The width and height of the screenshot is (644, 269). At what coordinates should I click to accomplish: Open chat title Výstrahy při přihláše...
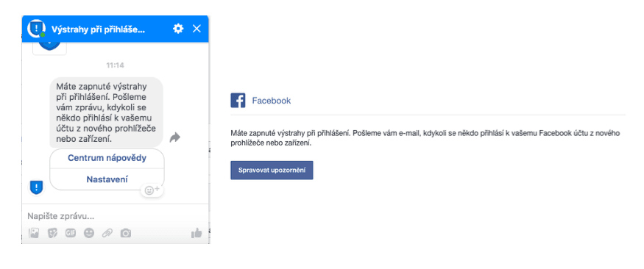click(x=98, y=29)
